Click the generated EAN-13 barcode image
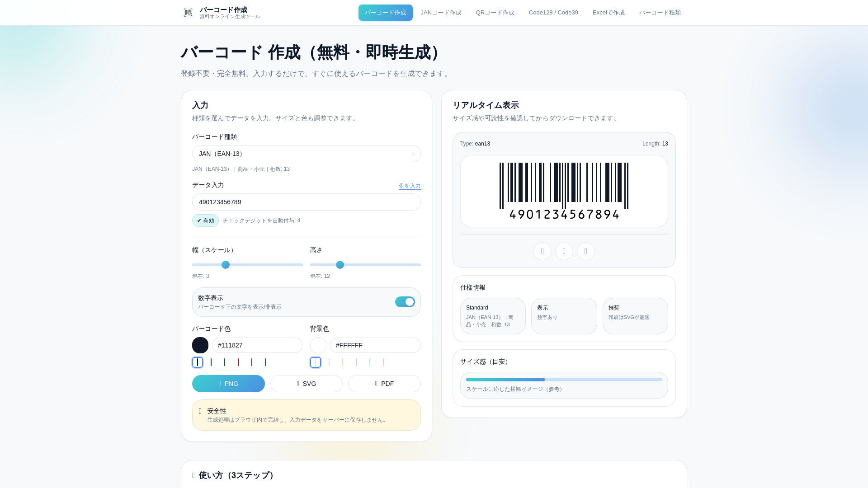 pos(564,191)
